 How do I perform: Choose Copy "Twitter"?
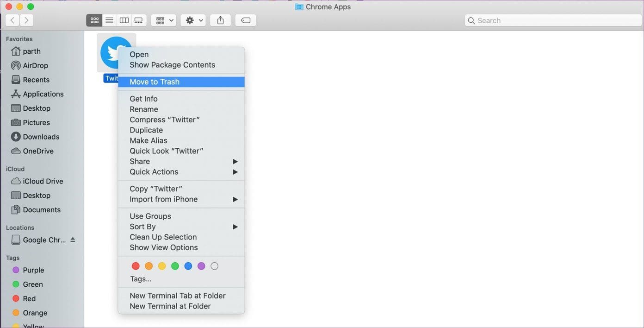181,189
